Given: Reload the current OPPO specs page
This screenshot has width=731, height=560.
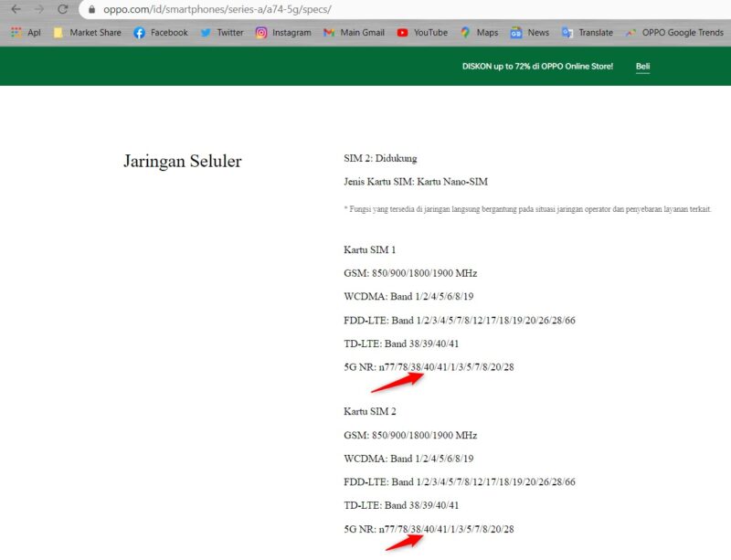Looking at the screenshot, I should [x=63, y=9].
